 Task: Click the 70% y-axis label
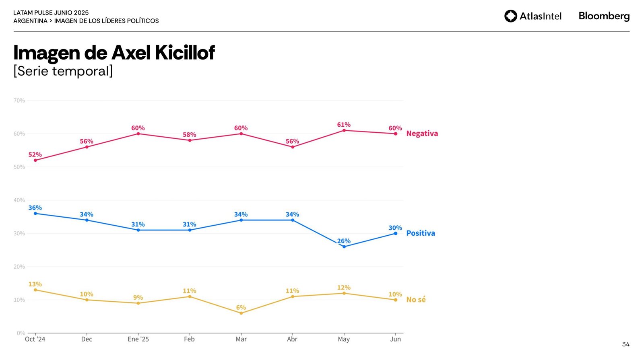[x=19, y=101]
